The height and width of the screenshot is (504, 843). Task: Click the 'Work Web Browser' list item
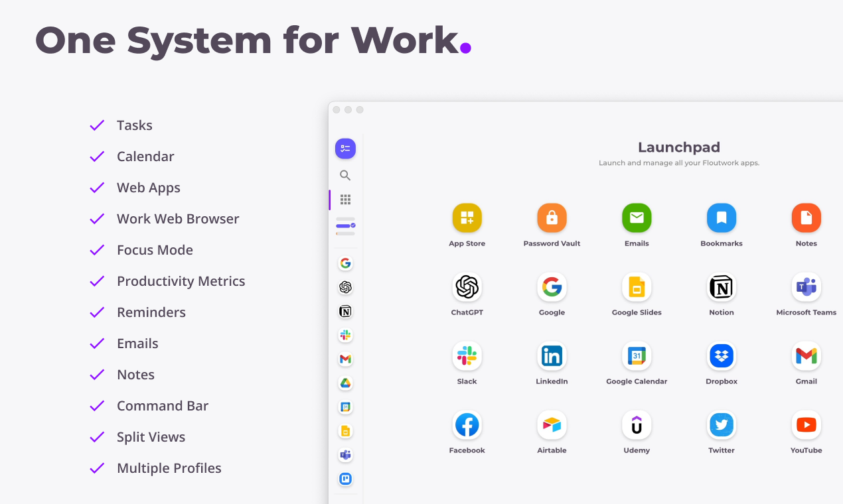(x=178, y=219)
